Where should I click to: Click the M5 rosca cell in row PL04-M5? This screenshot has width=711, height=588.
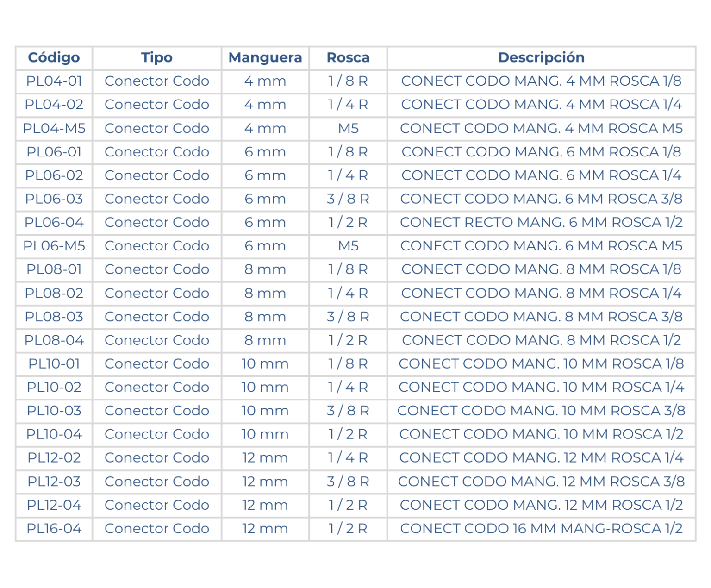coord(348,128)
